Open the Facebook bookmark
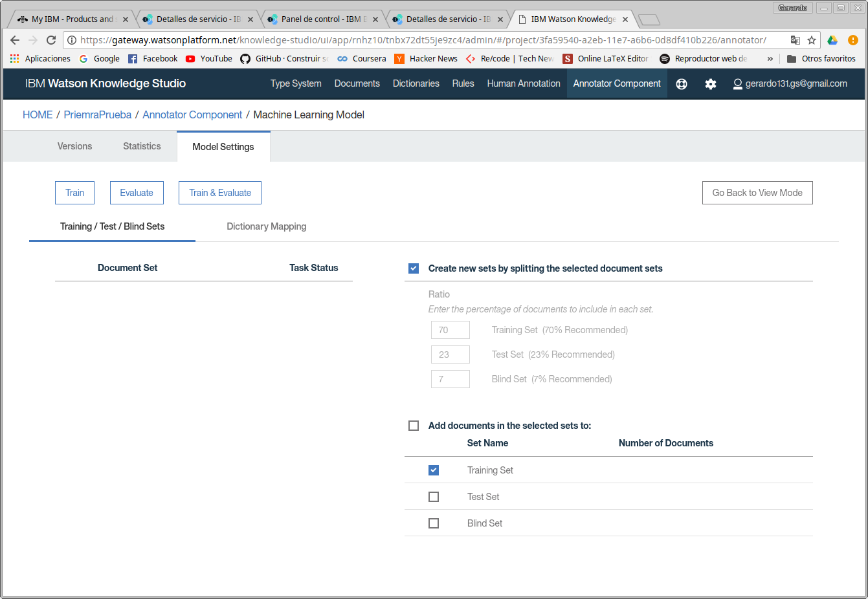868x599 pixels. pyautogui.click(x=153, y=59)
